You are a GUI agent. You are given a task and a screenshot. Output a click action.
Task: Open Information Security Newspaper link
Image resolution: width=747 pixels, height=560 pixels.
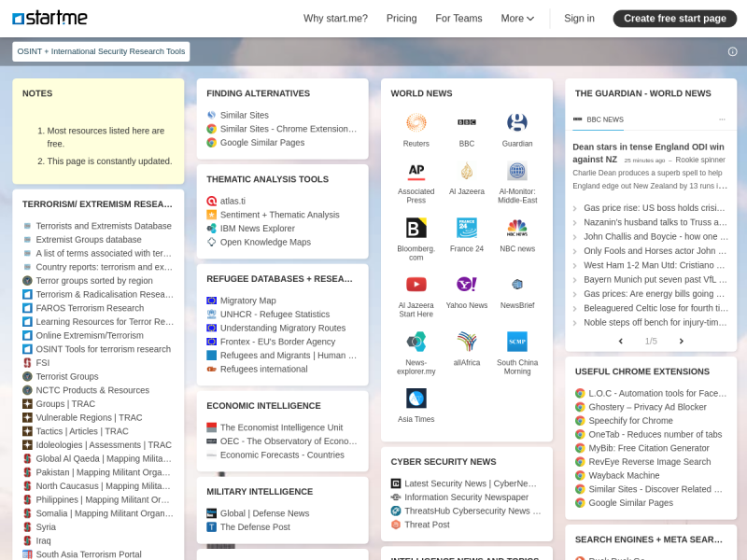click(x=466, y=497)
